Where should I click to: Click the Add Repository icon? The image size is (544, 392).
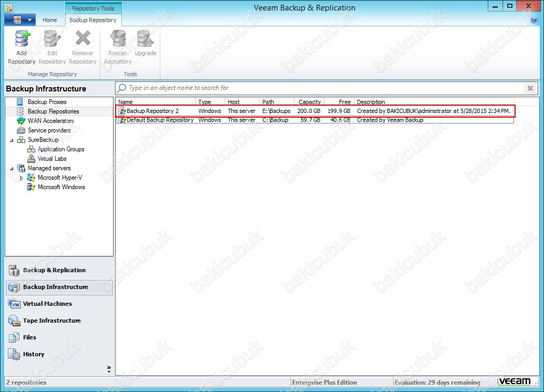point(22,38)
